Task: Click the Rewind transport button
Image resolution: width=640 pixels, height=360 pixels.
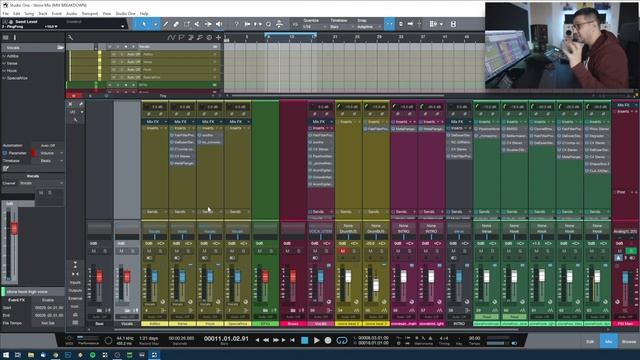Action: (266, 340)
